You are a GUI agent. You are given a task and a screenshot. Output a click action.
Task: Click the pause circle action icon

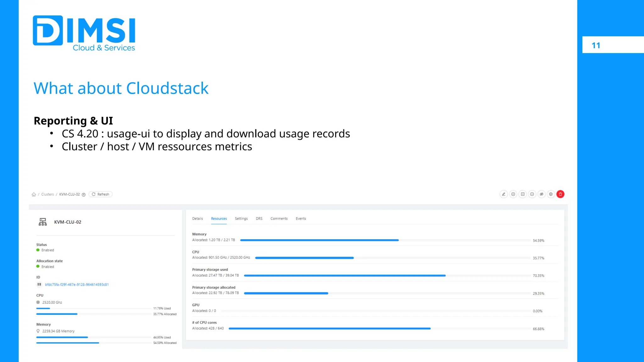click(x=513, y=194)
